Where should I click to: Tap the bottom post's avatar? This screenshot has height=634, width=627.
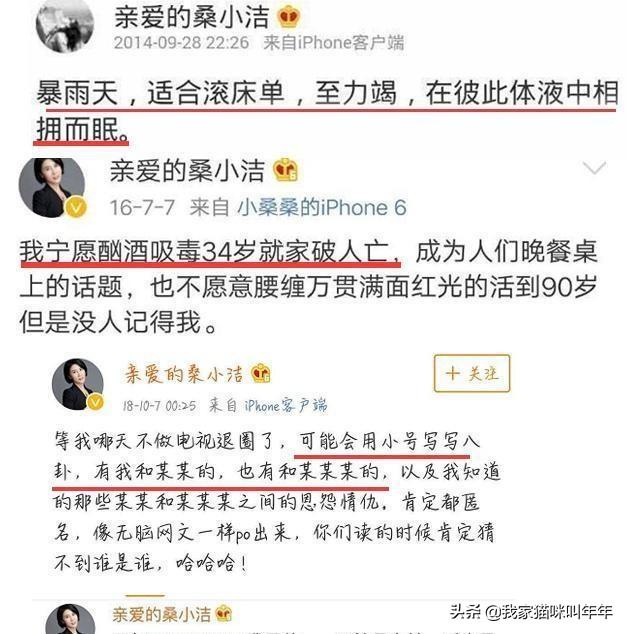point(70,619)
